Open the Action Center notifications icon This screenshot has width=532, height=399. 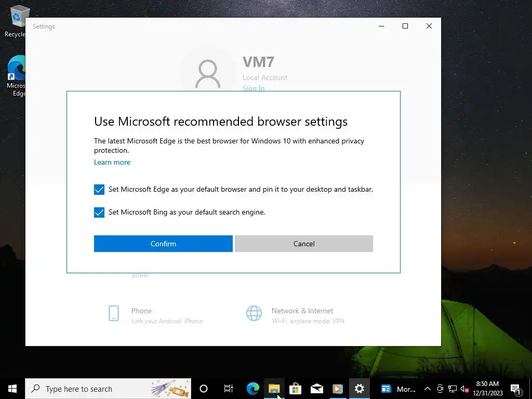tap(516, 389)
